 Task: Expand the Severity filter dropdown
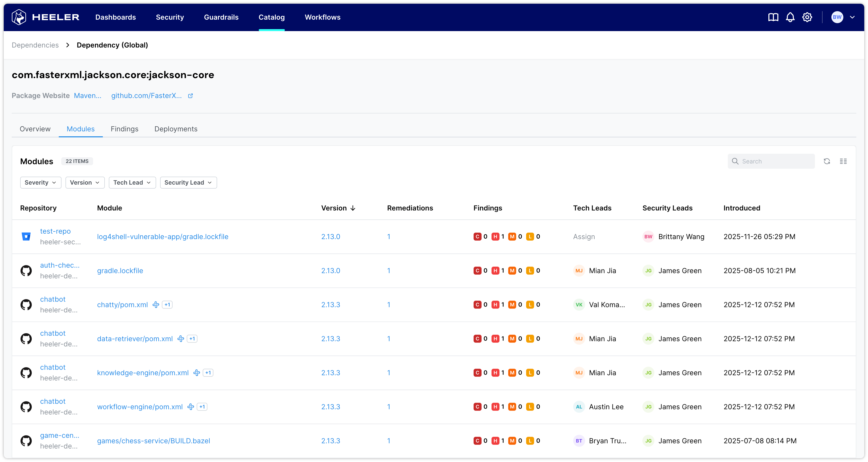point(40,183)
